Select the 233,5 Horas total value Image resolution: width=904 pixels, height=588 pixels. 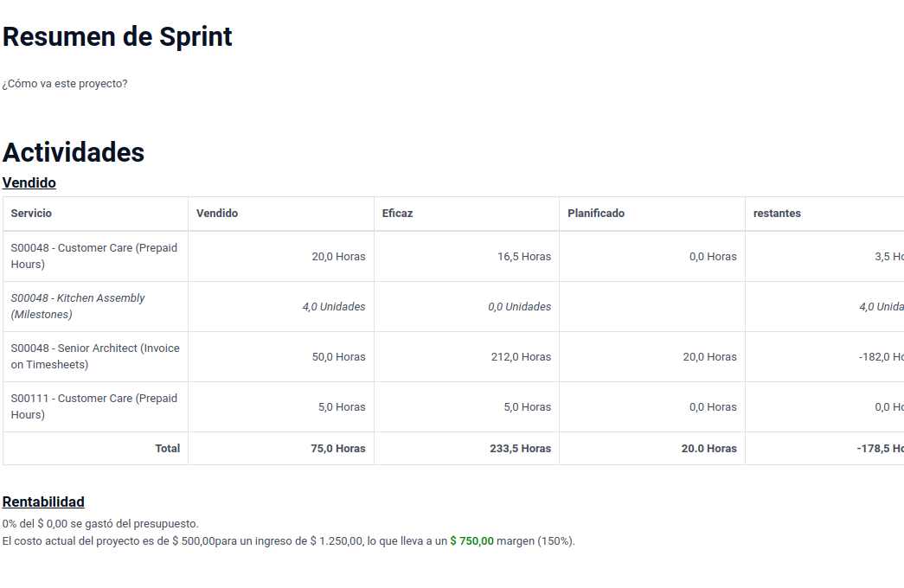point(520,449)
